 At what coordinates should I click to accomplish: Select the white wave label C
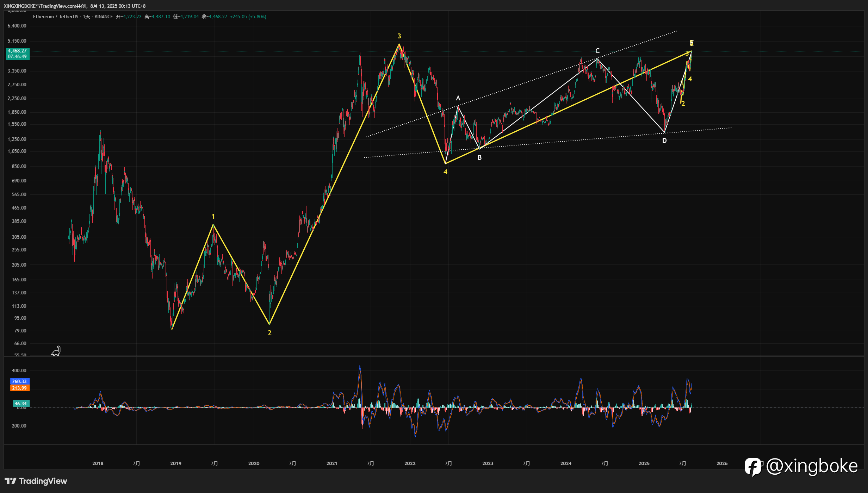click(597, 51)
